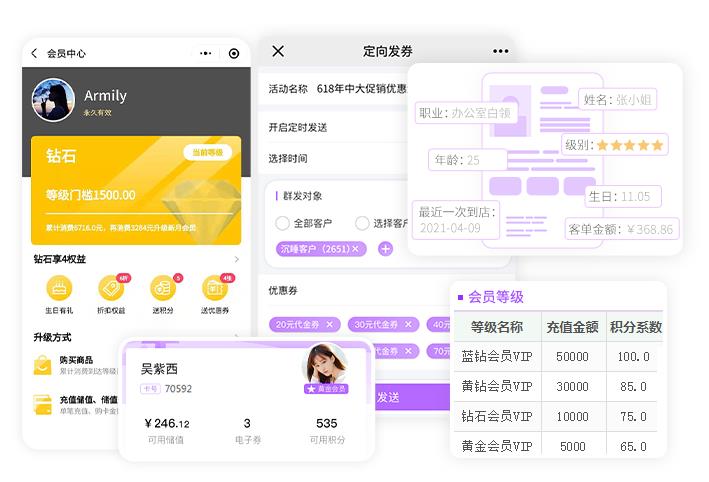Expand the 钻石享4权益 chevron

click(x=236, y=260)
